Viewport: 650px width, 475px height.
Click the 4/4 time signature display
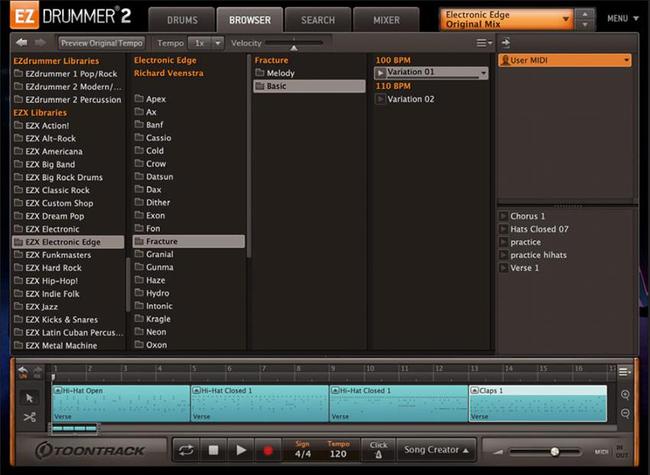[x=303, y=454]
